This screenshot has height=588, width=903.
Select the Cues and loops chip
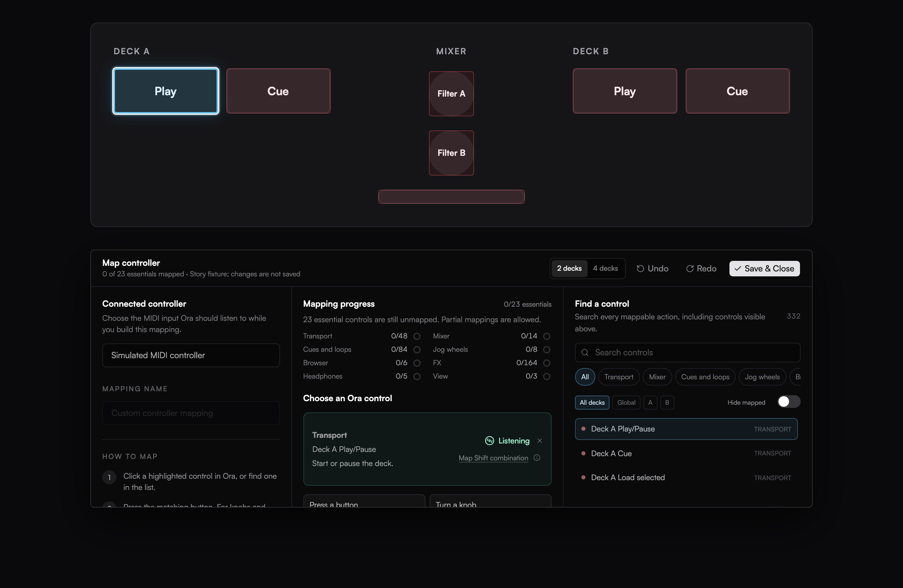(705, 377)
